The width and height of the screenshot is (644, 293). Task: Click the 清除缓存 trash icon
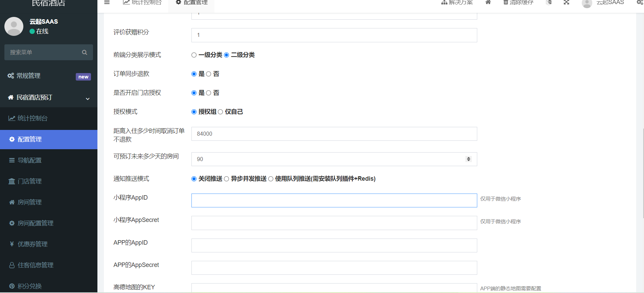click(x=506, y=2)
